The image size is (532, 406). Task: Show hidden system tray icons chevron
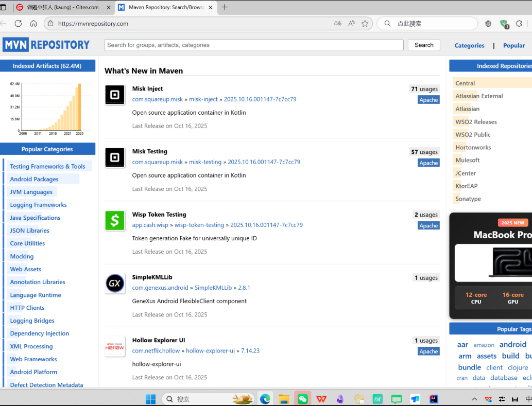(x=474, y=399)
